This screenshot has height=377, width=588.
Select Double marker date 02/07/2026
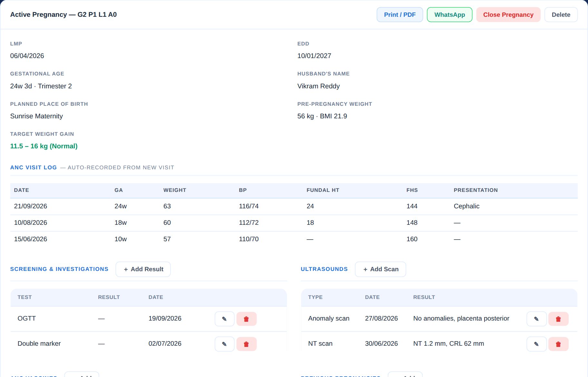(165, 343)
